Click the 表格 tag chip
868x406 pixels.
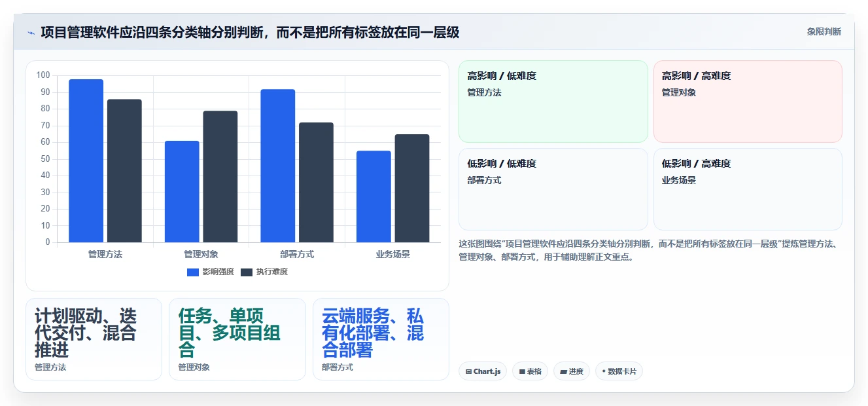tap(530, 371)
